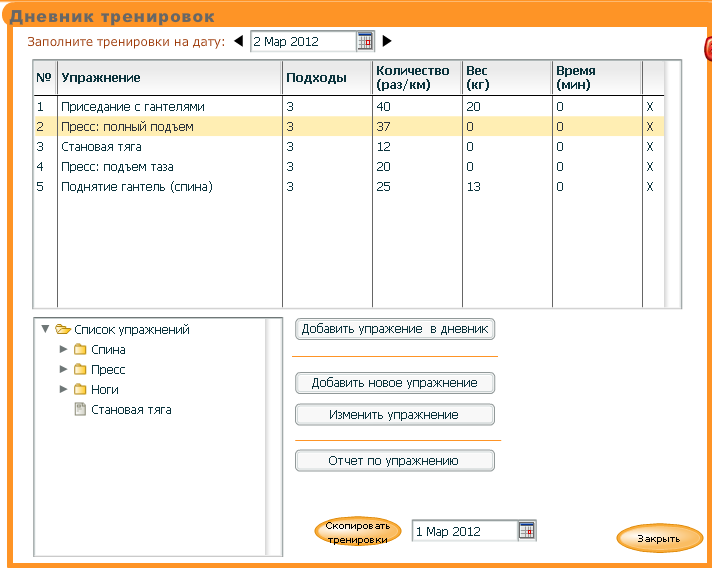The height and width of the screenshot is (568, 712).
Task: Open calendar picker next to 2 Мар 2012
Action: [365, 41]
